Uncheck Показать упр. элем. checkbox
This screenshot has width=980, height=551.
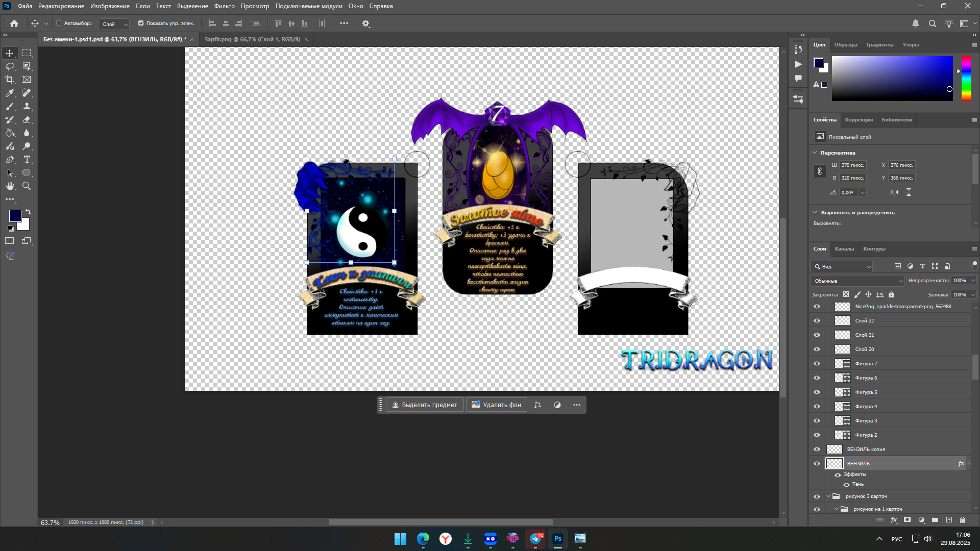(141, 23)
